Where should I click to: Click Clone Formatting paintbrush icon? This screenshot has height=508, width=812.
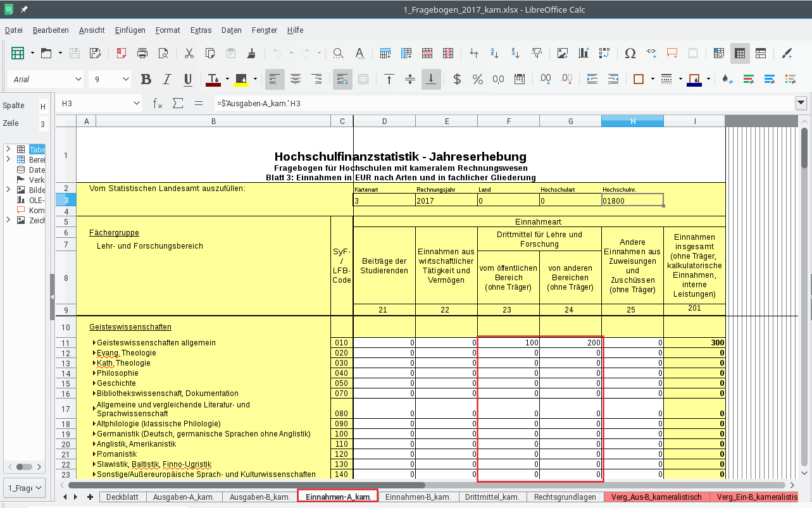(x=252, y=53)
